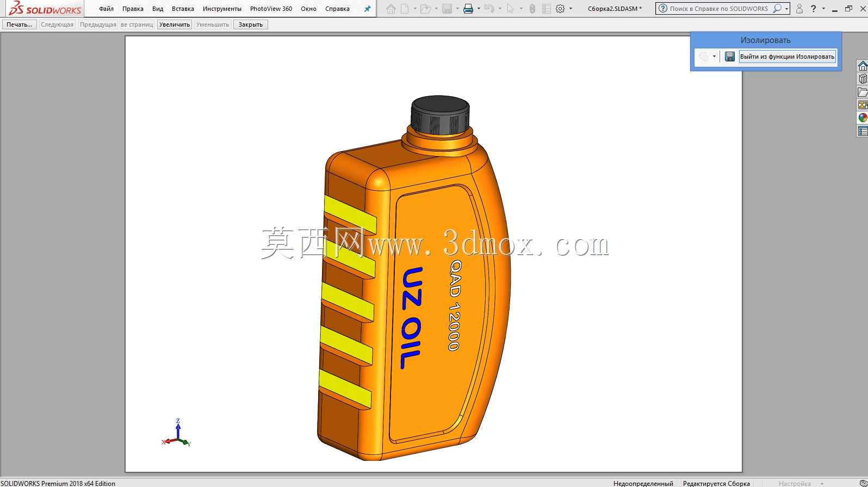Click the Увеличить zoom-in button
The image size is (868, 487).
pos(175,24)
